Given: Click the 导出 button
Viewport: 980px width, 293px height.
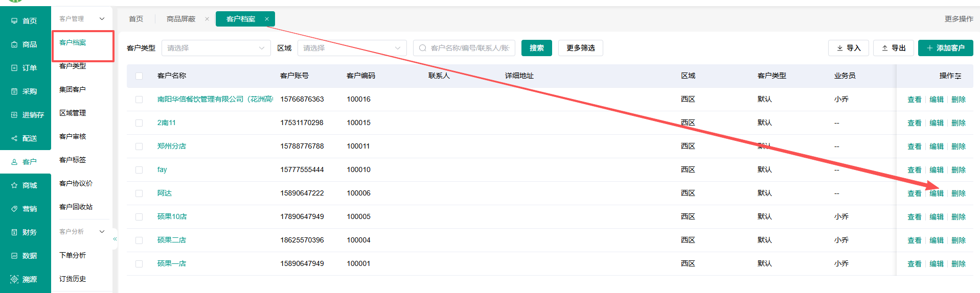Looking at the screenshot, I should point(894,48).
